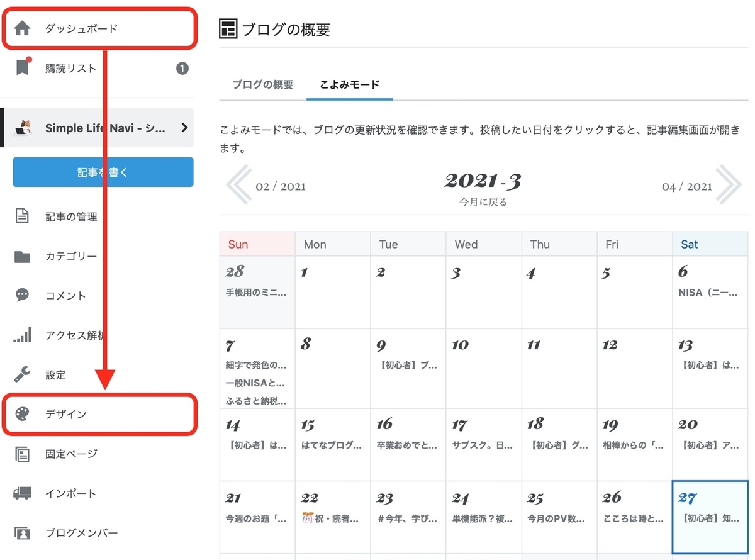Image resolution: width=755 pixels, height=560 pixels.
Task: Open the NISA（ニー… entry on day 6
Action: [709, 293]
